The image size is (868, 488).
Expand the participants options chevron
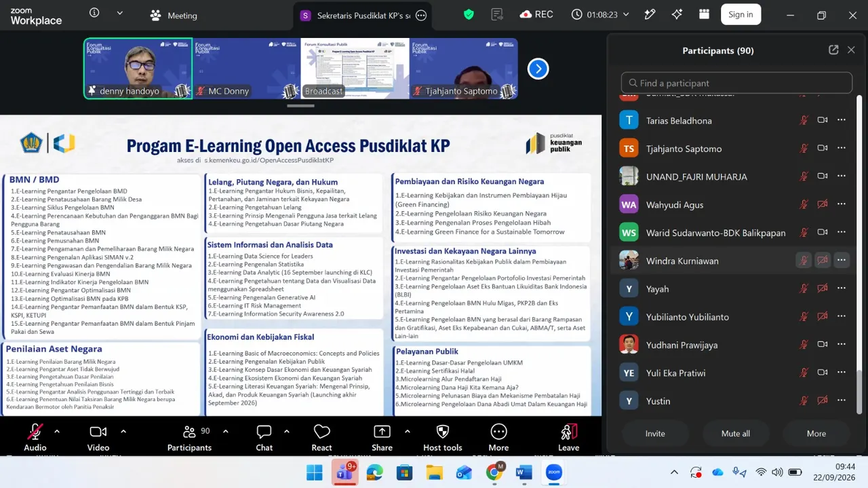click(x=225, y=431)
